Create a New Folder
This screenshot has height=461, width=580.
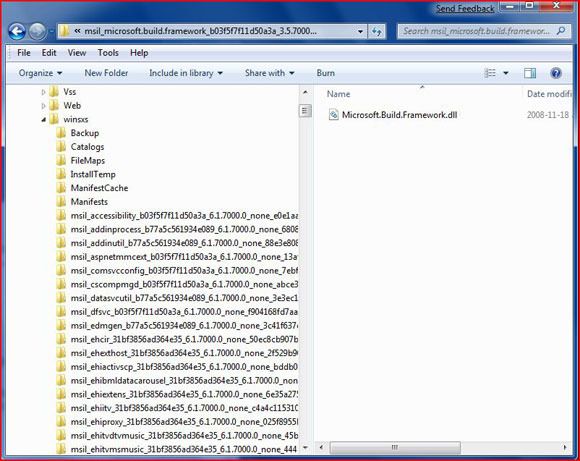pyautogui.click(x=106, y=73)
